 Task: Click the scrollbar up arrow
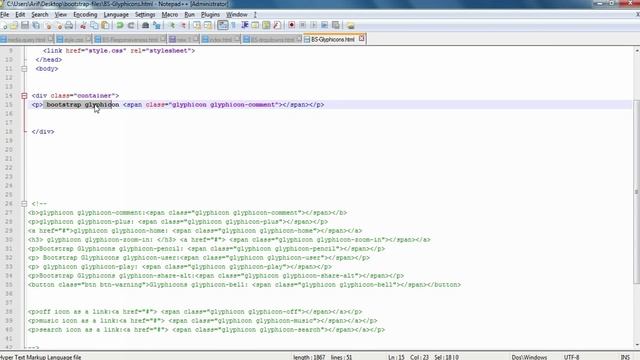pyautogui.click(x=637, y=51)
